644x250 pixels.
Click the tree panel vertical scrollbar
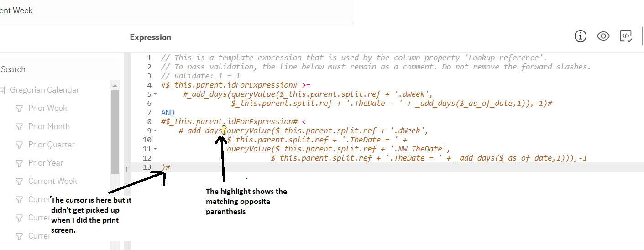115,132
